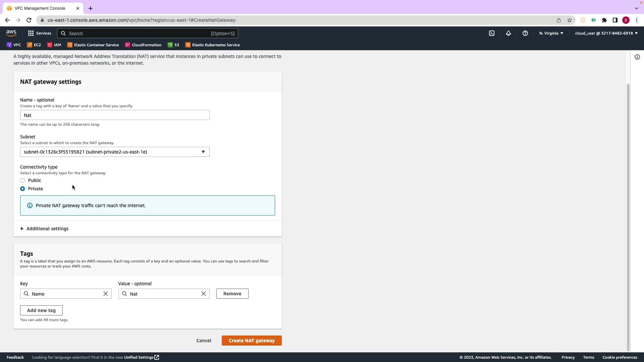Open CloudShell terminal icon
The image size is (644, 362).
tap(491, 33)
